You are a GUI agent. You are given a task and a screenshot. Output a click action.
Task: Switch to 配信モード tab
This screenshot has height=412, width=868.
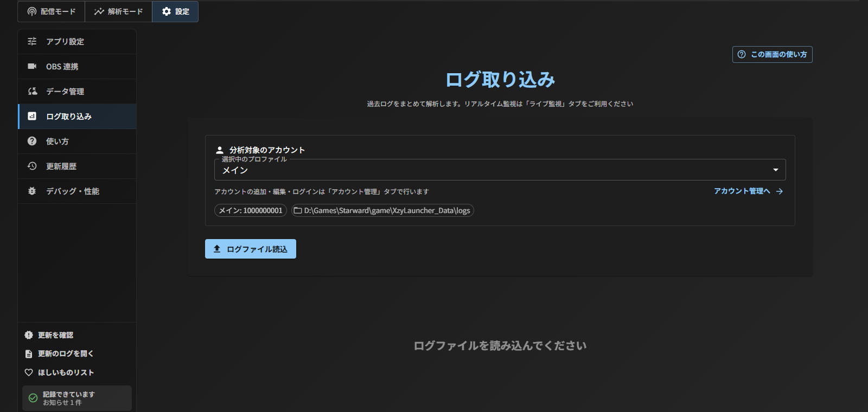tap(52, 11)
